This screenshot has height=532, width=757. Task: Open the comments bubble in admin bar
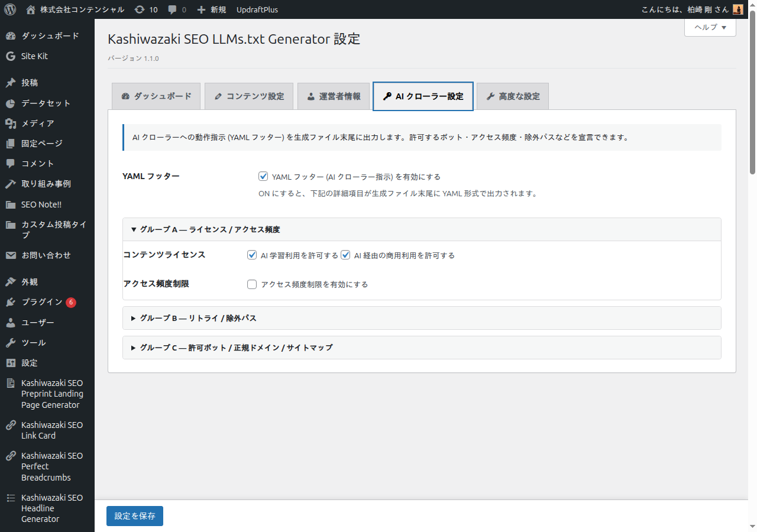click(172, 9)
